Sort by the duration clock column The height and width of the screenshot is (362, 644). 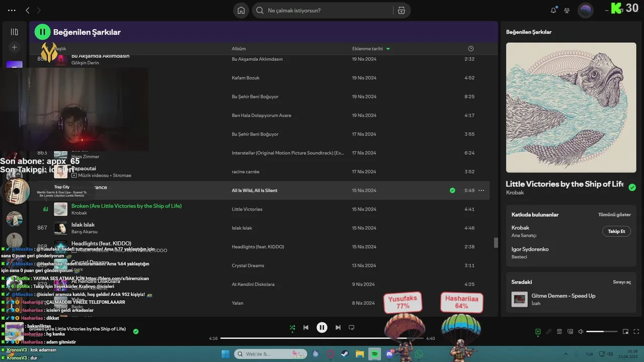click(471, 49)
